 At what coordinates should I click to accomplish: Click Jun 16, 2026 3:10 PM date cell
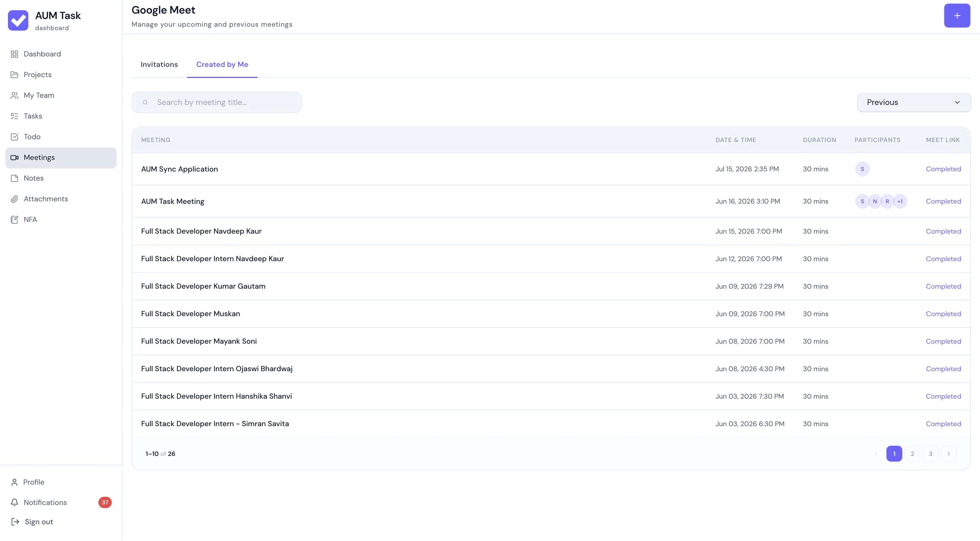[747, 201]
